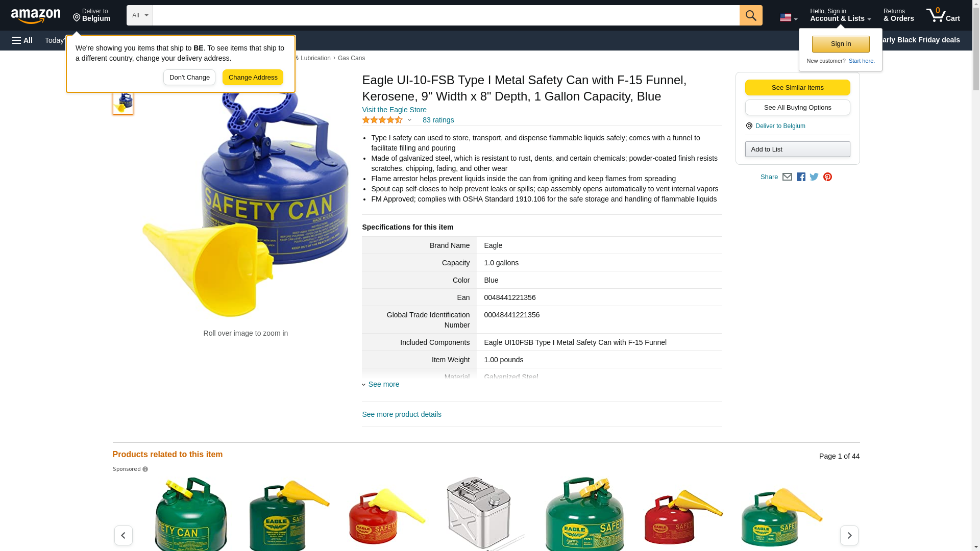Select the blue safety can thumbnail
This screenshot has height=551, width=980.
[123, 102]
